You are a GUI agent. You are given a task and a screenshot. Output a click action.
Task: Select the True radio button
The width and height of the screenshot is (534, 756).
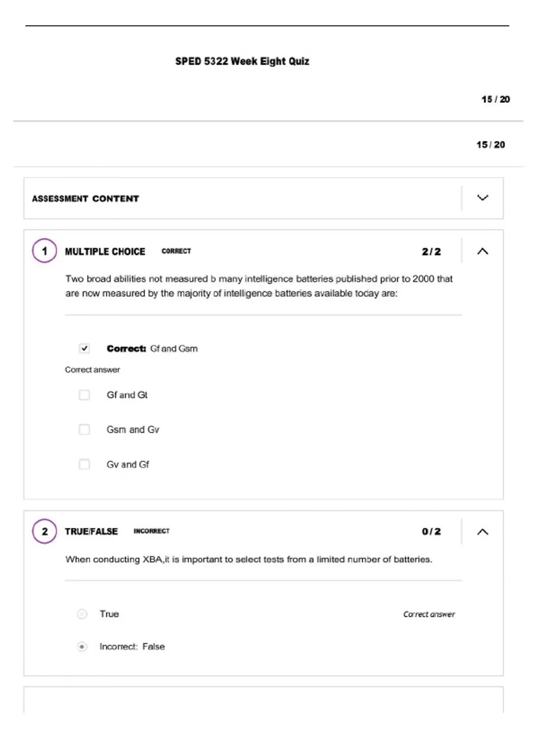pos(82,614)
